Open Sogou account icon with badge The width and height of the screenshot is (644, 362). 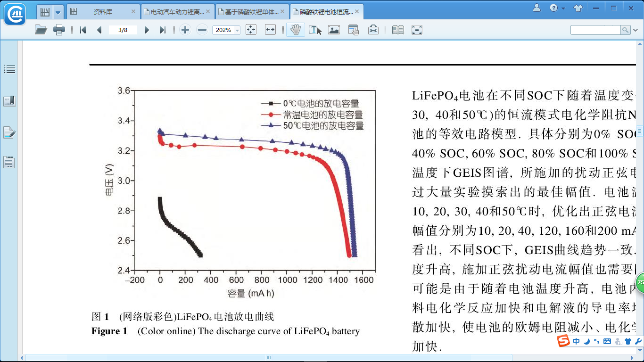pyautogui.click(x=618, y=341)
